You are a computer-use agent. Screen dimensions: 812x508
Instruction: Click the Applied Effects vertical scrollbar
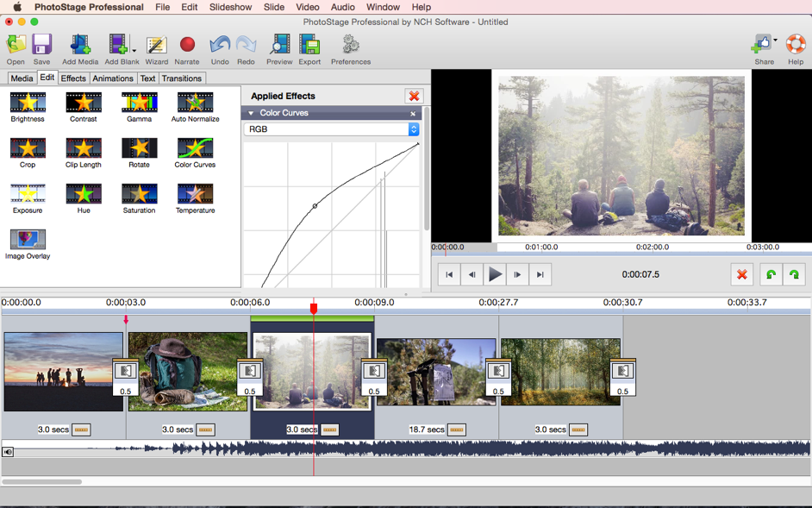[426, 168]
